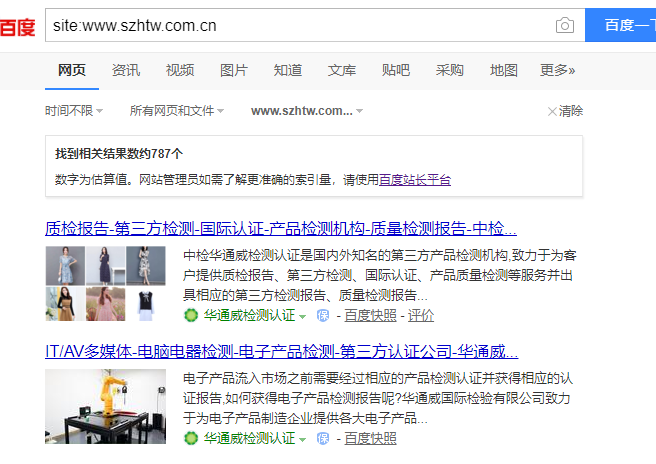
Task: Open the 视频 tab
Action: [x=180, y=70]
